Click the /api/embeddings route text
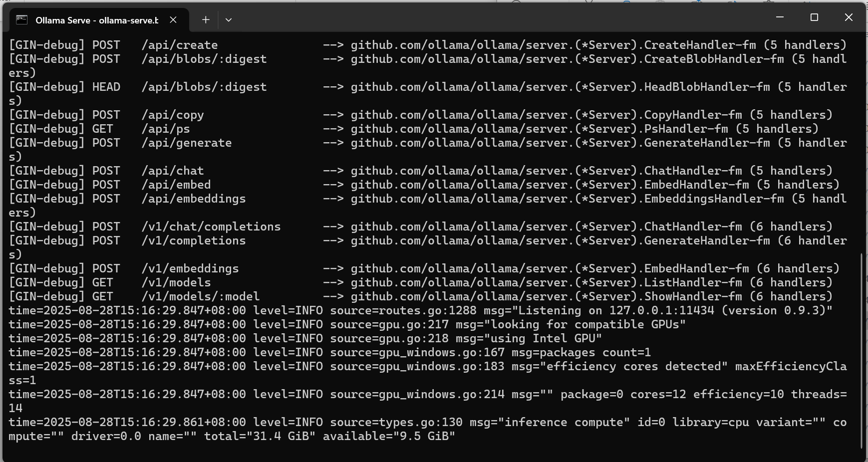 click(x=194, y=199)
